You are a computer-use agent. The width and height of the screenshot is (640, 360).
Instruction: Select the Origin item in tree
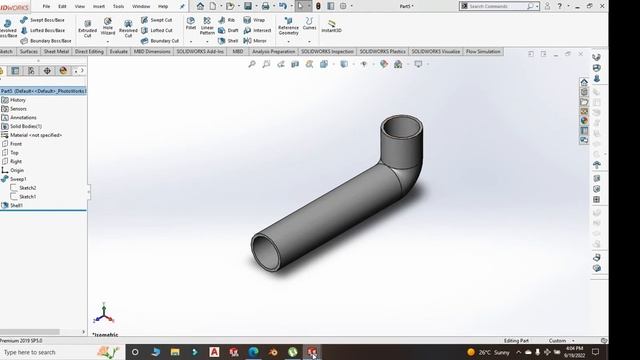pos(17,170)
